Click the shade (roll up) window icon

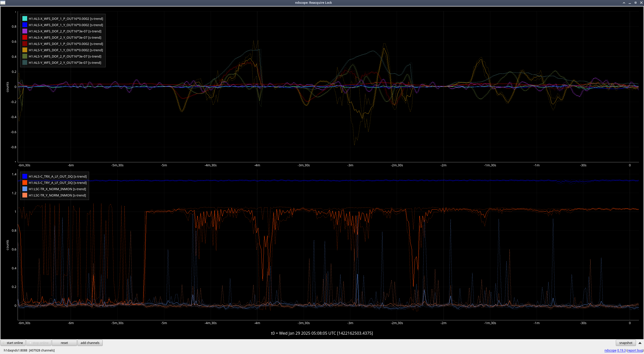624,3
